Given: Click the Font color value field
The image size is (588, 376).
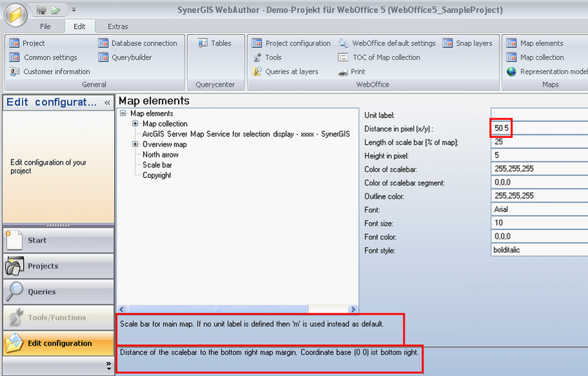Looking at the screenshot, I should coord(539,236).
